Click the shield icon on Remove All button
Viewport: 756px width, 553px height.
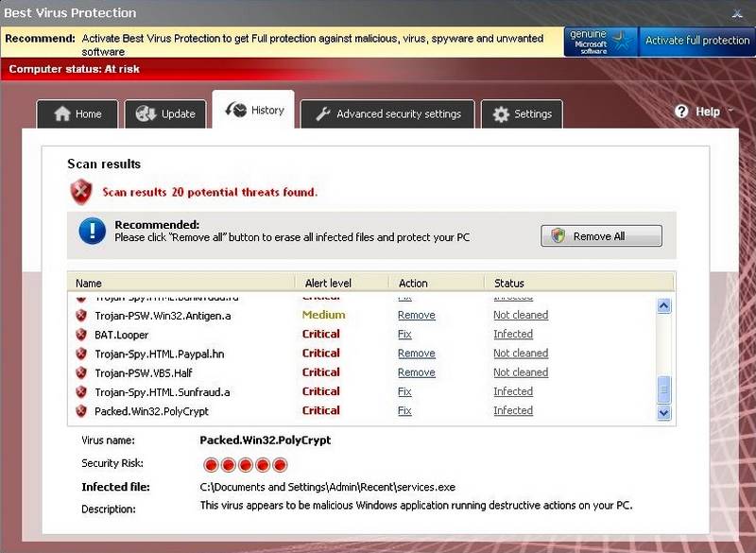558,235
